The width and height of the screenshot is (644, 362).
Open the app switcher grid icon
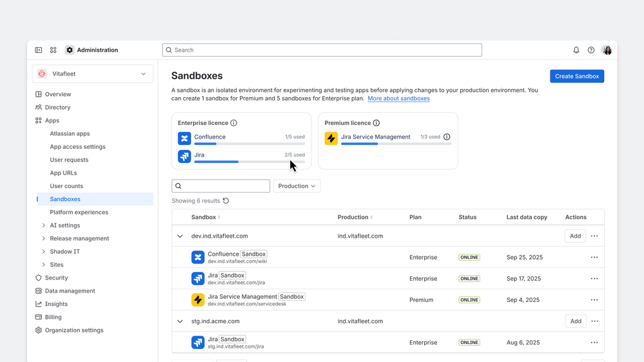tap(54, 50)
